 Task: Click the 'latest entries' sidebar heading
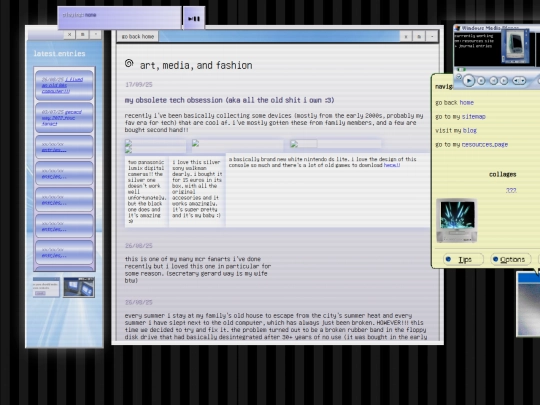(59, 54)
